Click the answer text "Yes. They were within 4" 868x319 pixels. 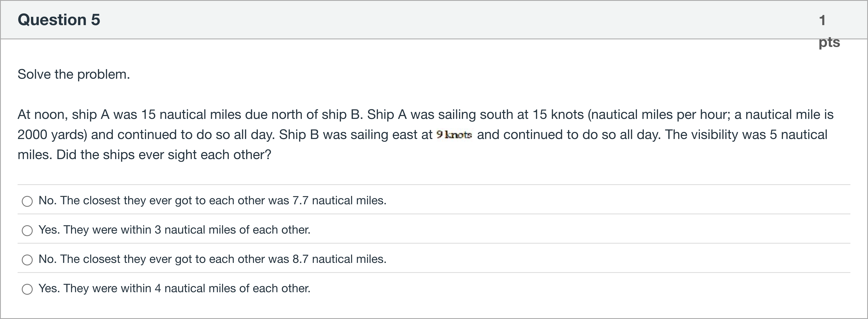point(174,288)
